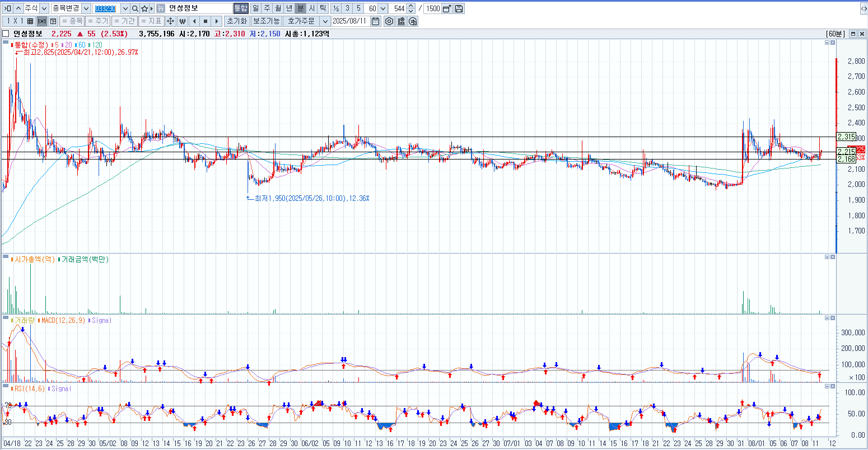Select the grid layout icon after 1 X 1

coord(30,21)
